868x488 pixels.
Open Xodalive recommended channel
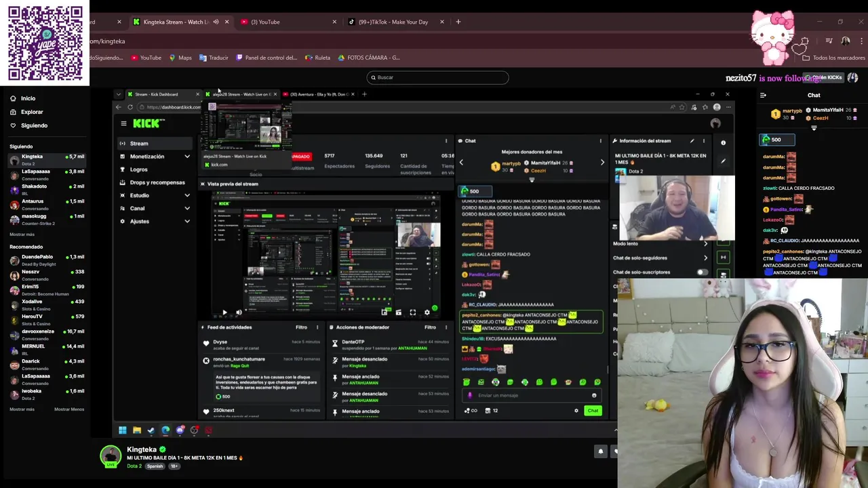(46, 305)
